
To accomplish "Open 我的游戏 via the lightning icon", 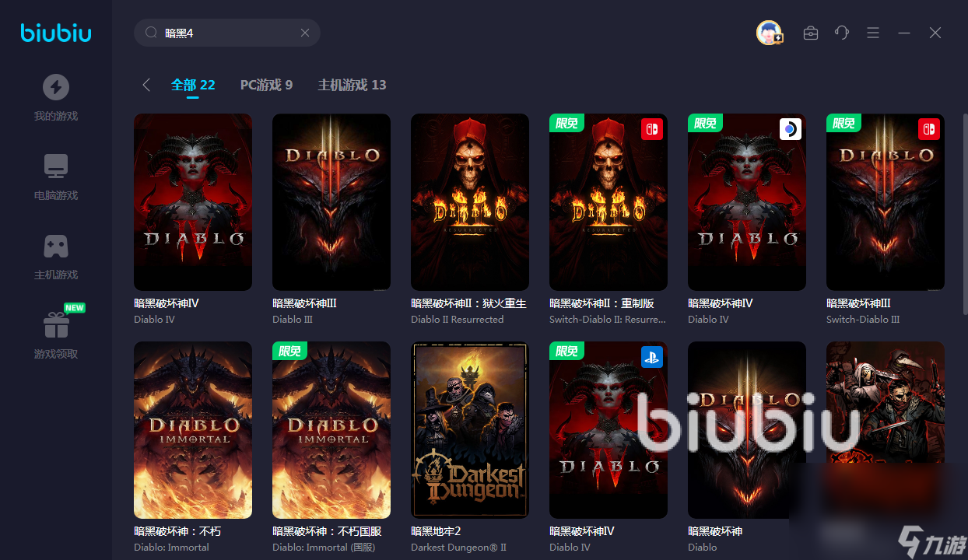I will (56, 87).
